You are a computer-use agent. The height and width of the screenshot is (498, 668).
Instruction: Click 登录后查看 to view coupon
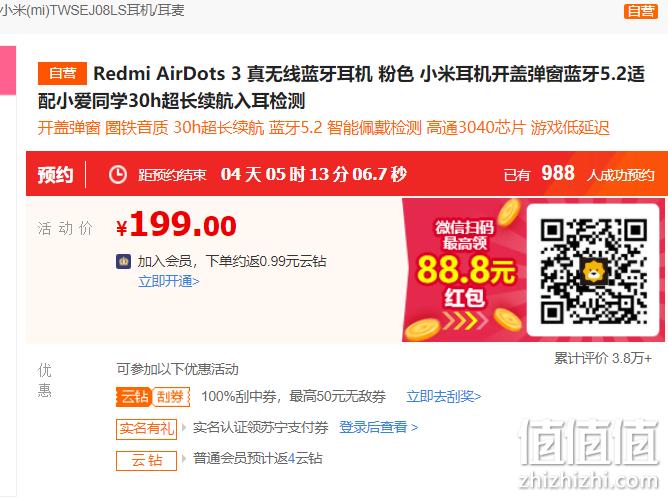tap(378, 427)
